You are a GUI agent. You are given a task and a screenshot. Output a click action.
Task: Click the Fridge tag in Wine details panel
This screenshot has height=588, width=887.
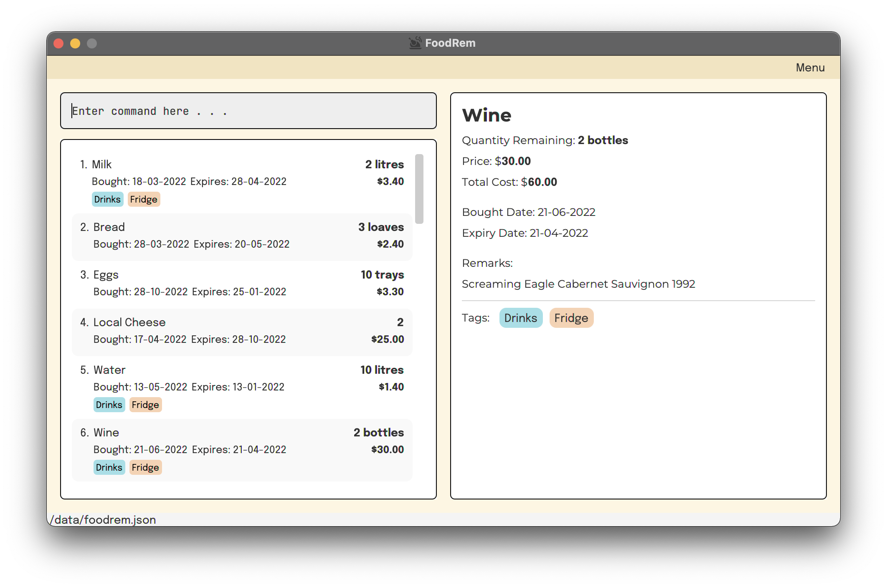pos(571,318)
